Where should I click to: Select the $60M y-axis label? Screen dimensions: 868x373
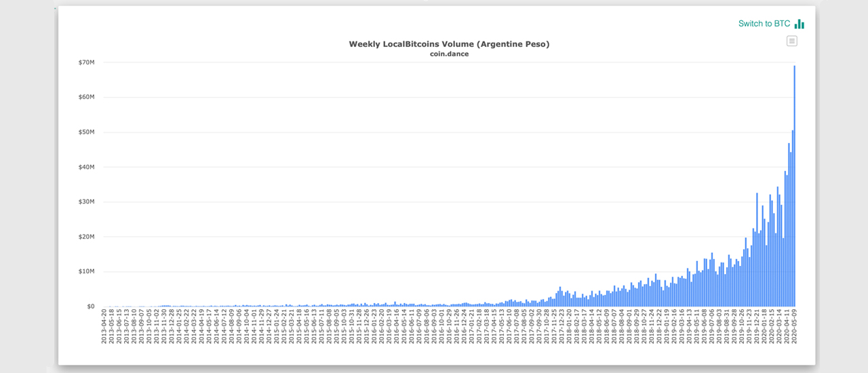point(86,97)
